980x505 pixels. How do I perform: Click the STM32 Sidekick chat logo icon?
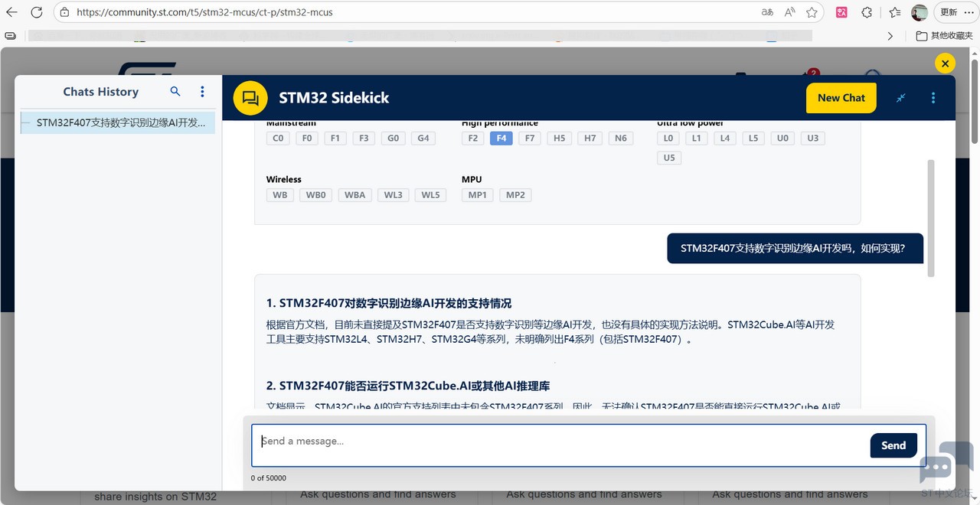point(250,98)
